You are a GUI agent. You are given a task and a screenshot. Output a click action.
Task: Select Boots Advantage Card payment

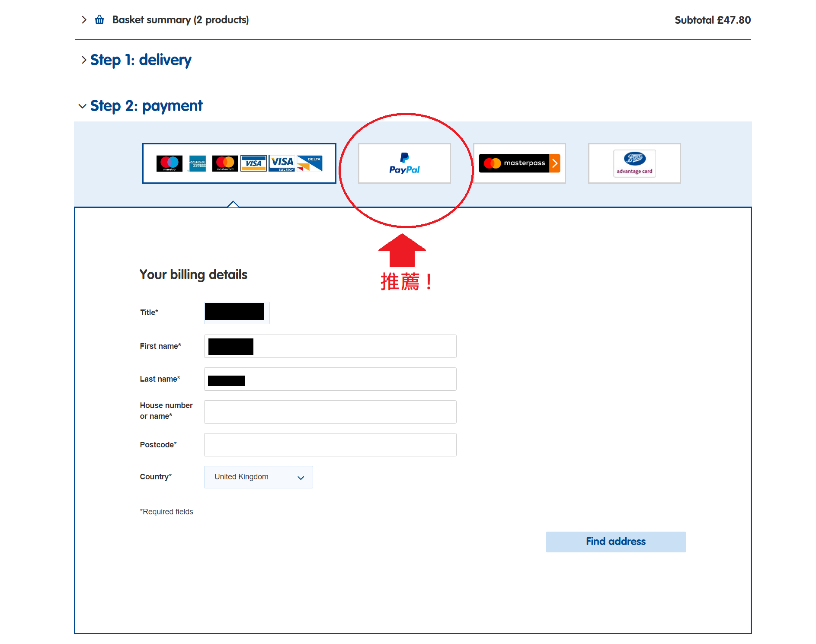coord(634,163)
